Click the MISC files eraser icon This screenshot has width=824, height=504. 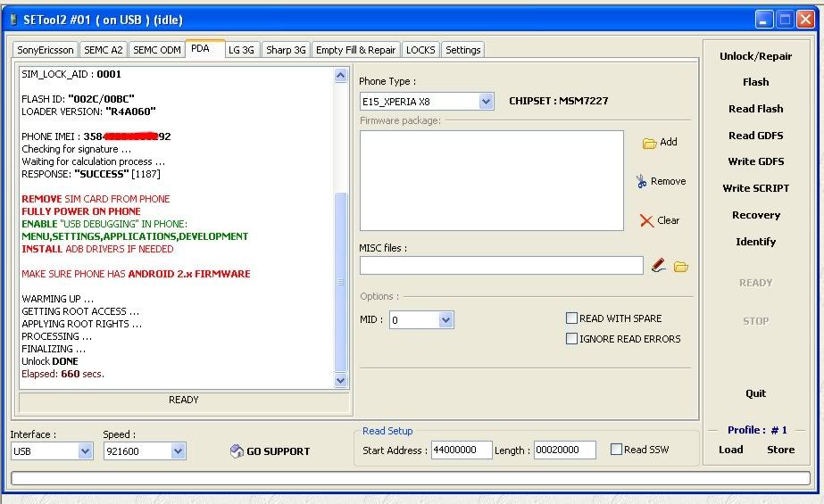659,266
